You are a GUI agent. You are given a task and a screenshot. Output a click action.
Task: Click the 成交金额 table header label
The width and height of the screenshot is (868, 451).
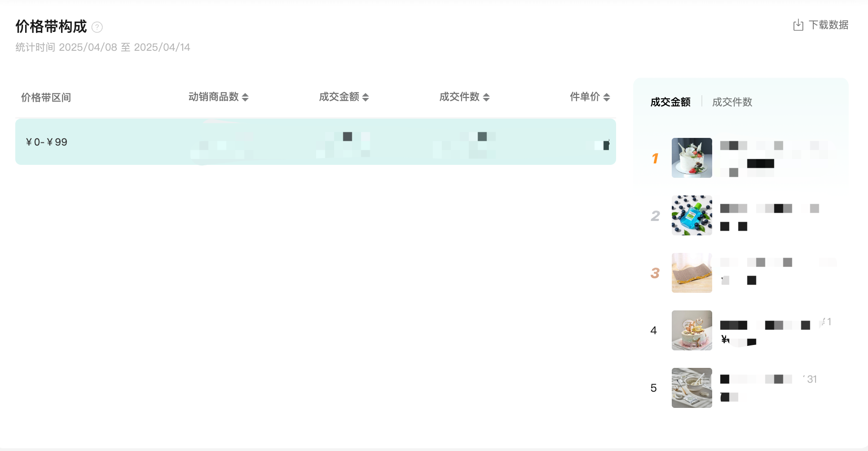339,97
